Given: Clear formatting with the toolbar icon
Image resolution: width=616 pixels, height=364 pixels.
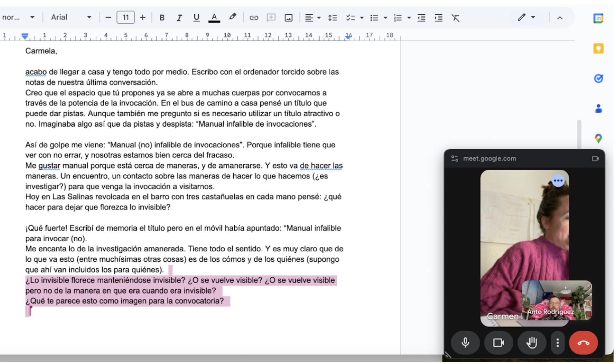Looking at the screenshot, I should 455,18.
